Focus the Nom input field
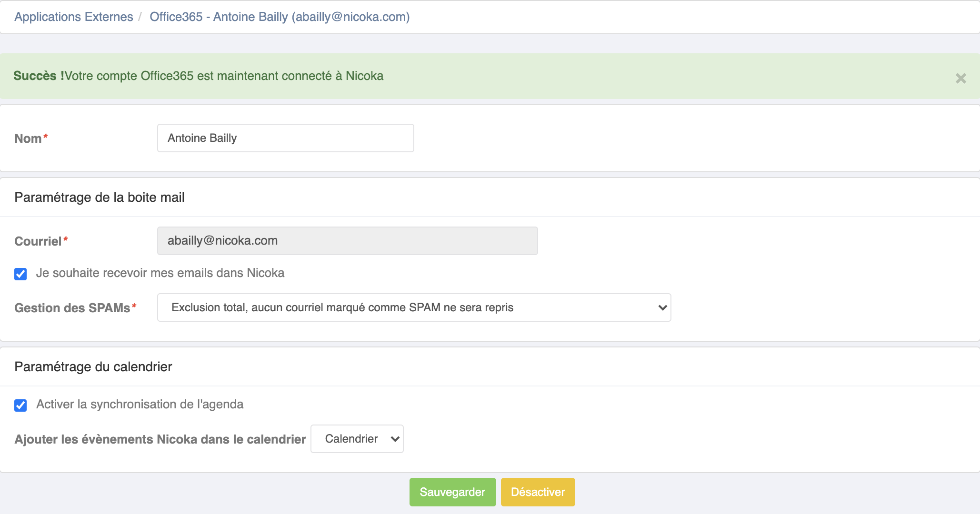This screenshot has height=514, width=980. (286, 138)
